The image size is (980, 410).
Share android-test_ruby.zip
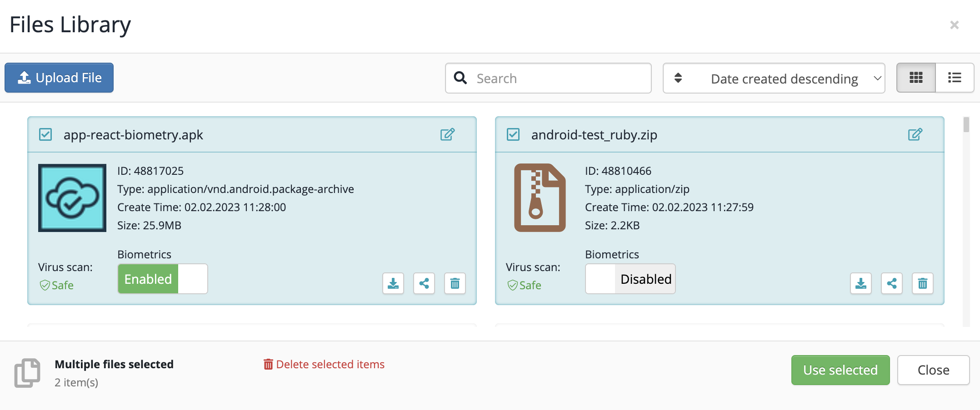tap(892, 283)
